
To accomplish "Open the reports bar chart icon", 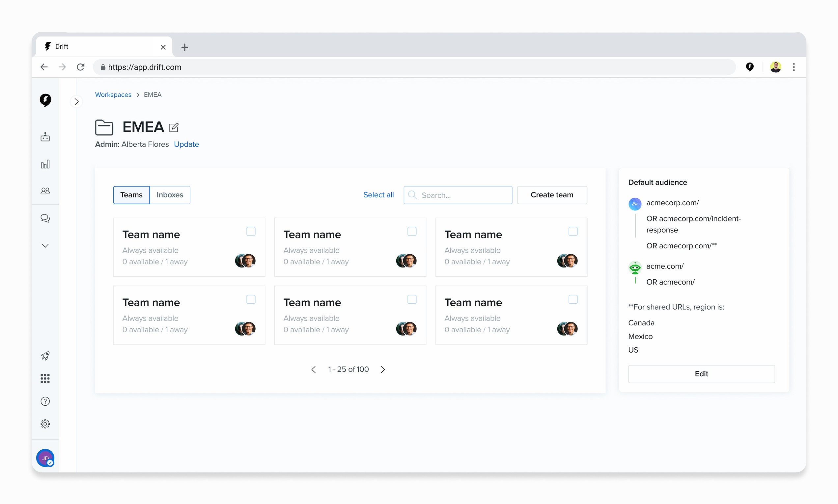I will pos(45,164).
